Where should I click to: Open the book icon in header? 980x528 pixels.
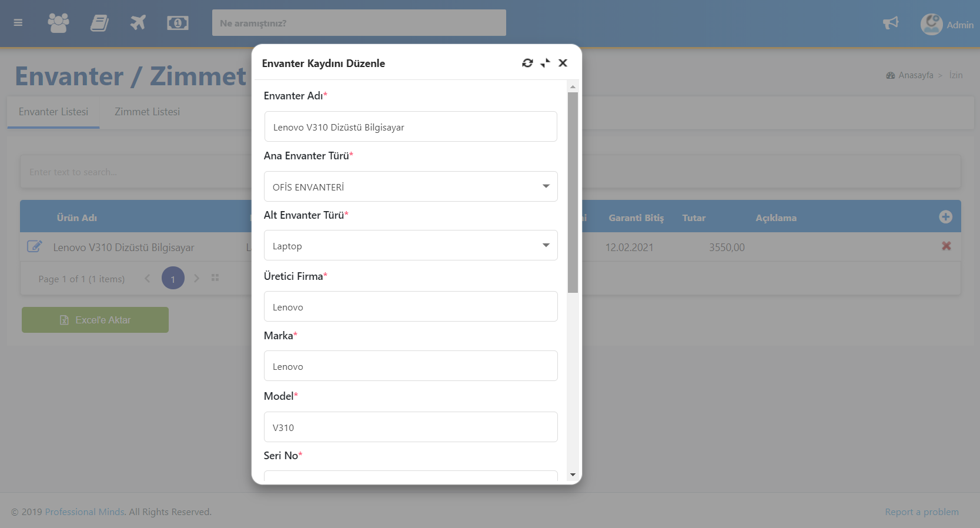pyautogui.click(x=99, y=23)
